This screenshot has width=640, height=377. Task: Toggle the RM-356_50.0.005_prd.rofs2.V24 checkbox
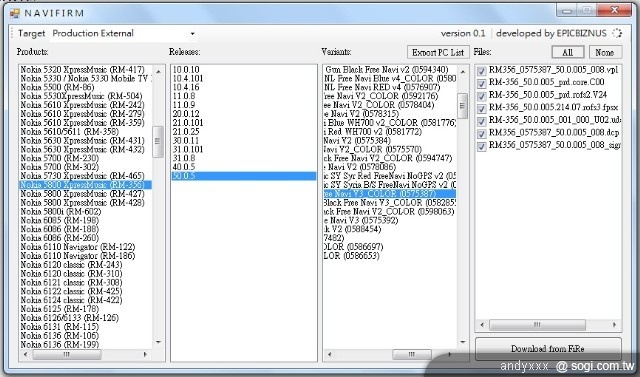[x=482, y=96]
